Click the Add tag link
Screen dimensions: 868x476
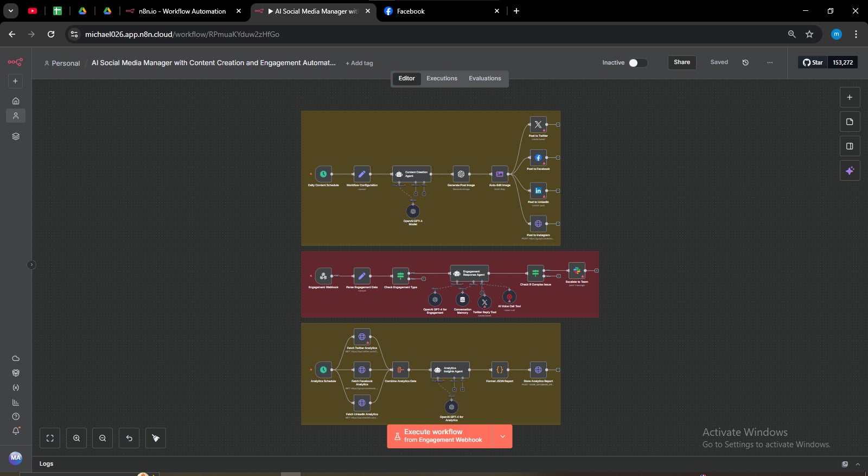(359, 63)
